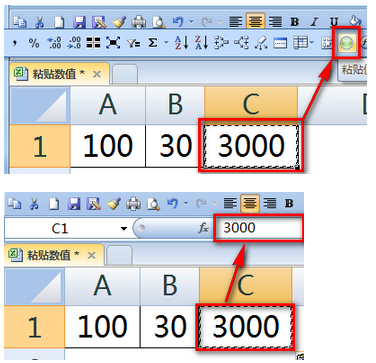The height and width of the screenshot is (363, 376).
Task: Click the table columns icon
Action: coord(300,43)
